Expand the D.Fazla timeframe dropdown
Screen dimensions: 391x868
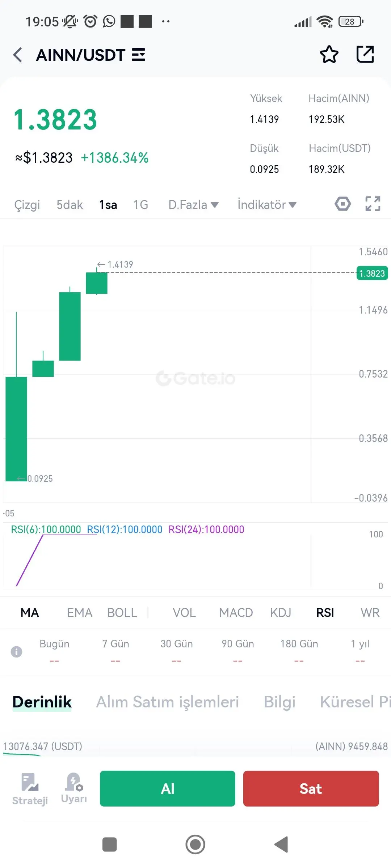click(193, 205)
